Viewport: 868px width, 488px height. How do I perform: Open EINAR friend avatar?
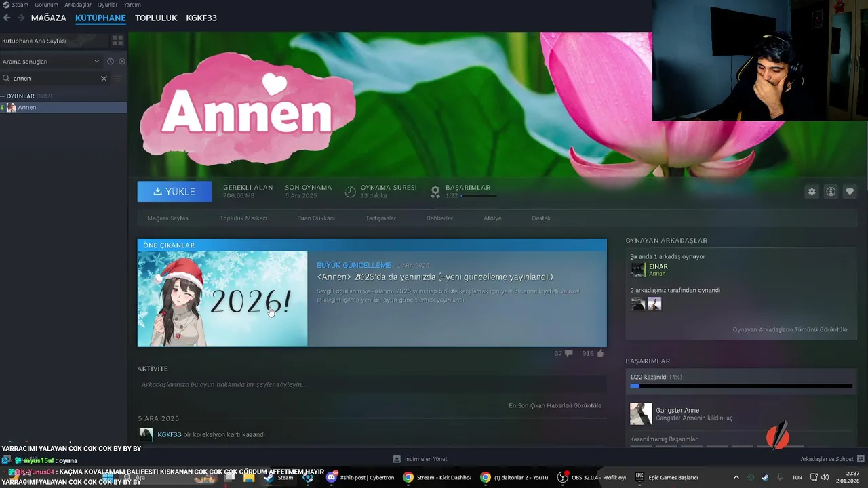point(638,270)
